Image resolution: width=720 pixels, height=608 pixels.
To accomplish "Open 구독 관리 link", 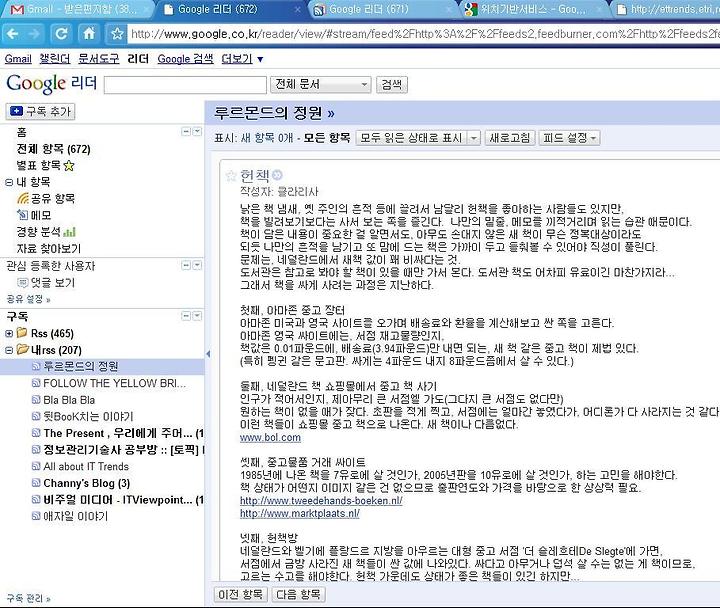I will 28,598.
